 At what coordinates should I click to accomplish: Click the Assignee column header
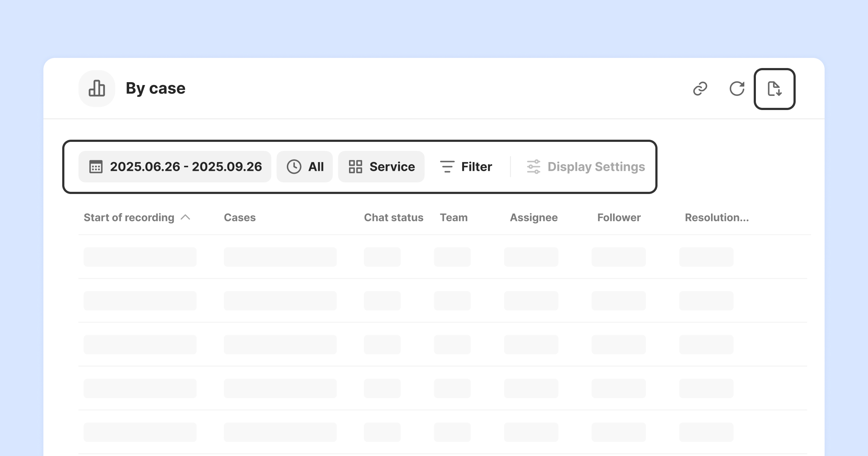pyautogui.click(x=534, y=218)
